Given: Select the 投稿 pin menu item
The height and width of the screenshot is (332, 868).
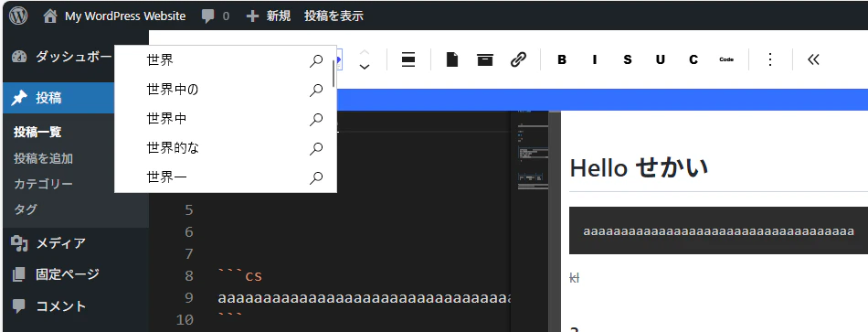Looking at the screenshot, I should pos(58,98).
